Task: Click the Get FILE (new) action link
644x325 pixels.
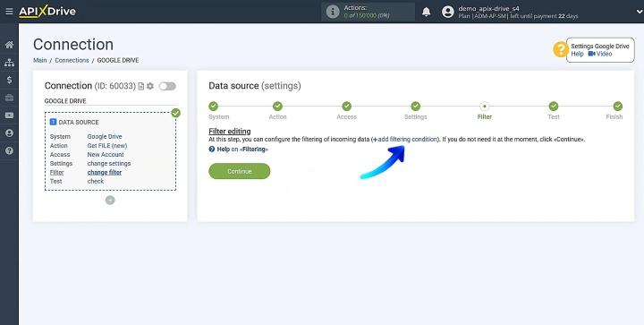Action: 107,145
